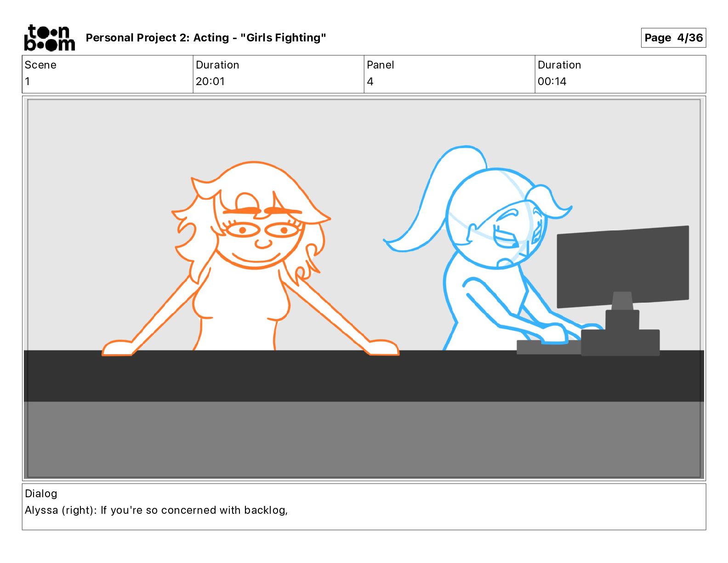Click the Page 4/36 indicator box
The image size is (728, 563).
point(673,38)
